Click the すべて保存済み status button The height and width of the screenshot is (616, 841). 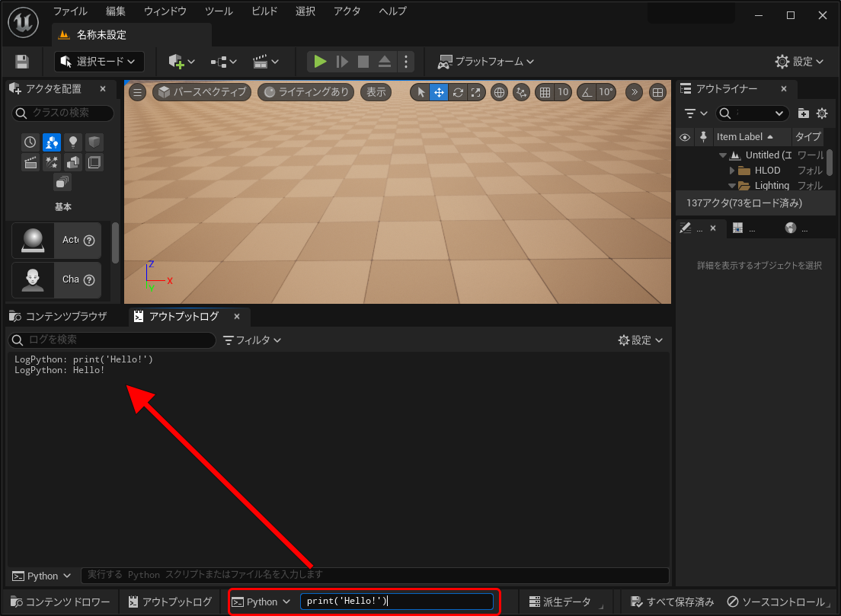[x=672, y=602]
